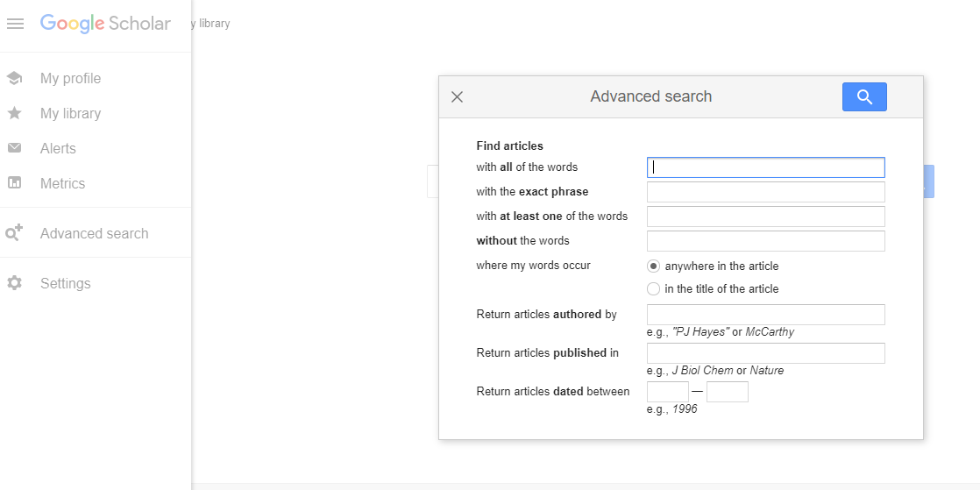Focus the 'exact phrase' input field
This screenshot has height=490, width=980.
(x=765, y=192)
